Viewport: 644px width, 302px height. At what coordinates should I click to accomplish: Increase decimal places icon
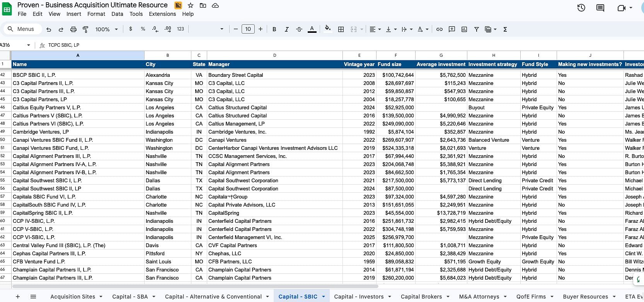(168, 29)
